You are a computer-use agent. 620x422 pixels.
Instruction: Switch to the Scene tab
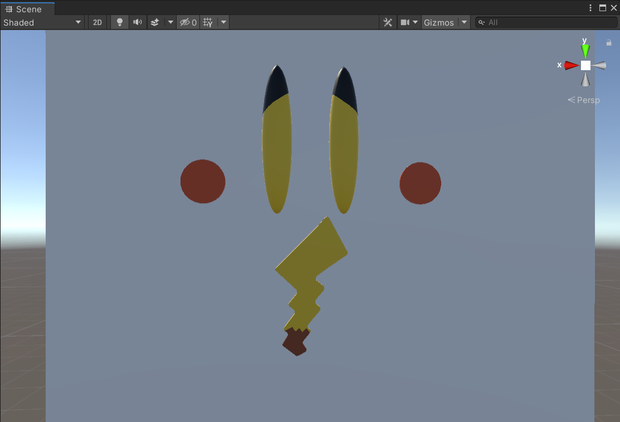pyautogui.click(x=27, y=9)
